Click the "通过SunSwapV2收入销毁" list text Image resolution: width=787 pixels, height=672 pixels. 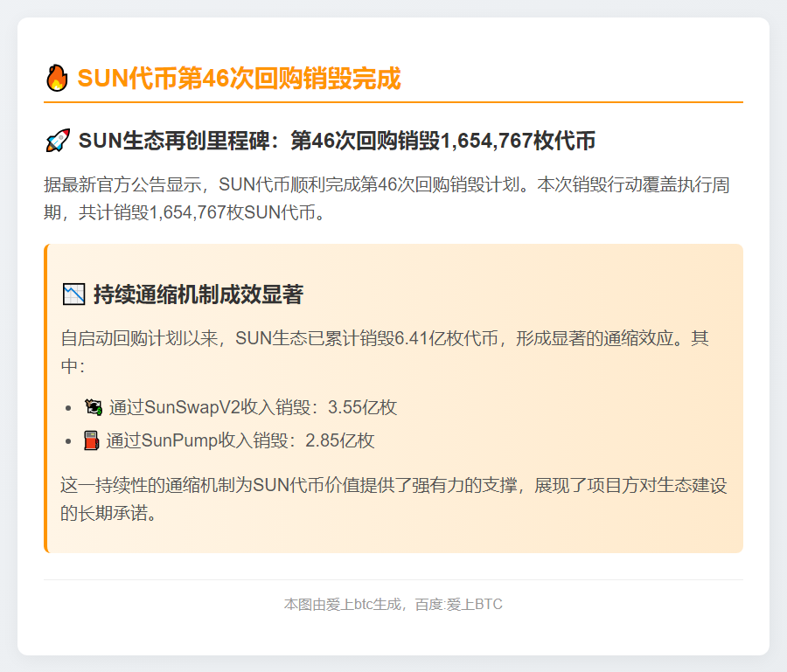click(x=213, y=407)
